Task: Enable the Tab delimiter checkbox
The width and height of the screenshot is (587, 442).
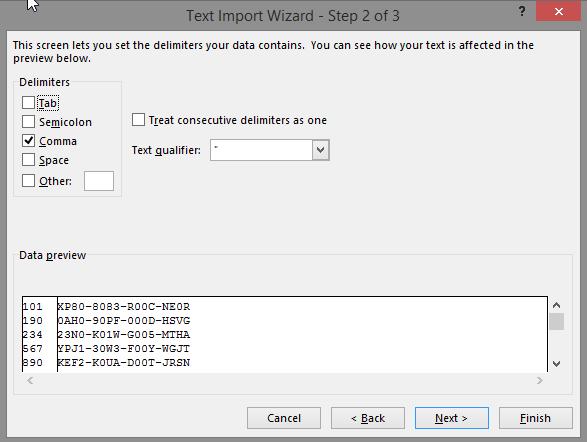Action: (28, 103)
